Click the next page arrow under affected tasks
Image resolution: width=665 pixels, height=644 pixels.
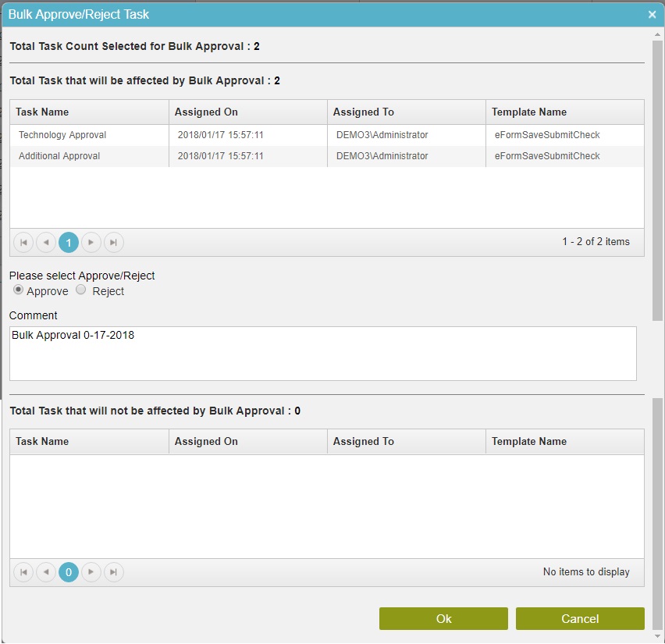pos(91,242)
